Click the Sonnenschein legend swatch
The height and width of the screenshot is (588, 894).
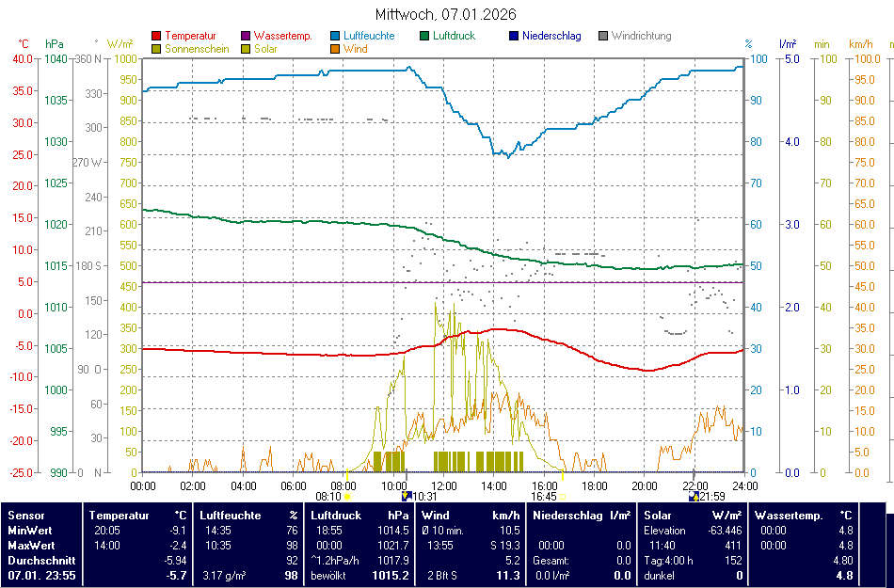156,49
